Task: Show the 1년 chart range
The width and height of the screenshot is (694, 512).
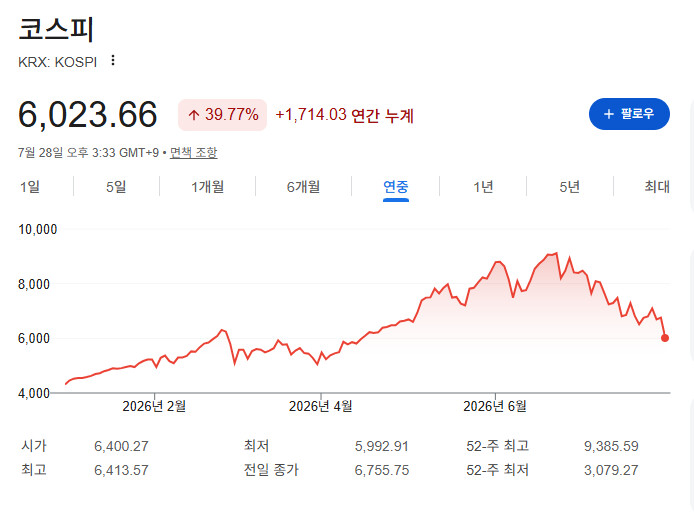Action: pyautogui.click(x=483, y=186)
